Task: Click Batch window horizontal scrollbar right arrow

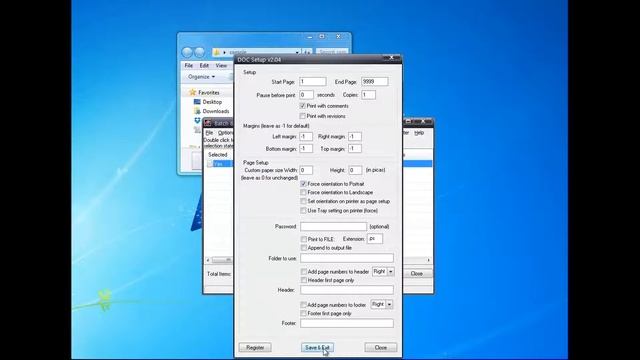Action: (x=429, y=260)
